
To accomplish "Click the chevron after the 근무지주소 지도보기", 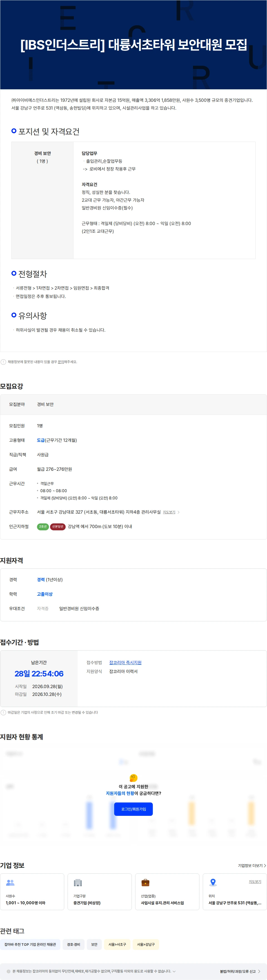I will [179, 513].
